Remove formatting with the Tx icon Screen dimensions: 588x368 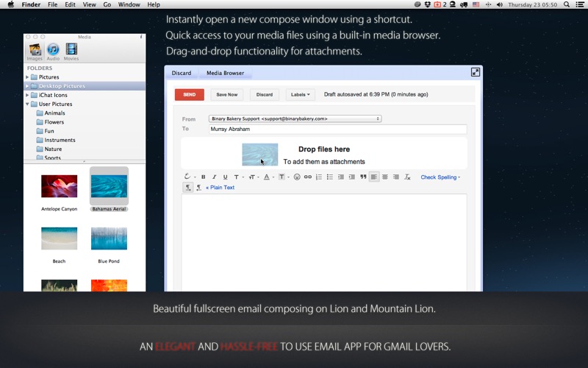[407, 177]
